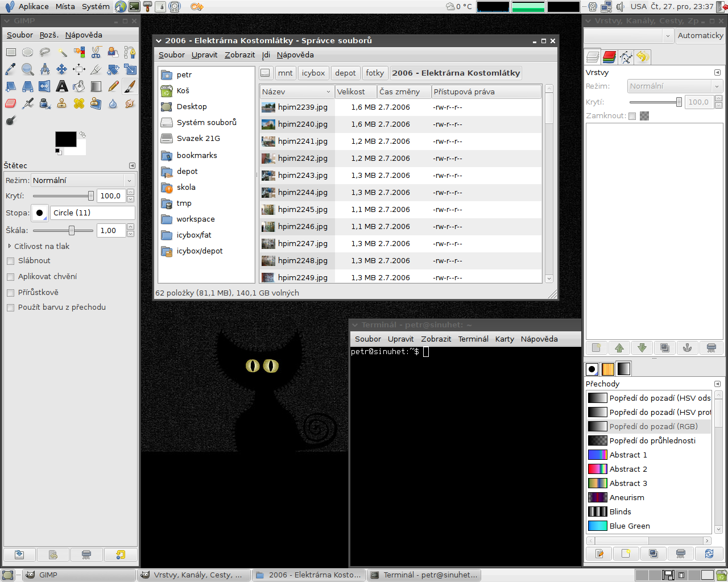Image resolution: width=728 pixels, height=582 pixels.
Task: Select the Blend gradient tool
Action: [96, 86]
